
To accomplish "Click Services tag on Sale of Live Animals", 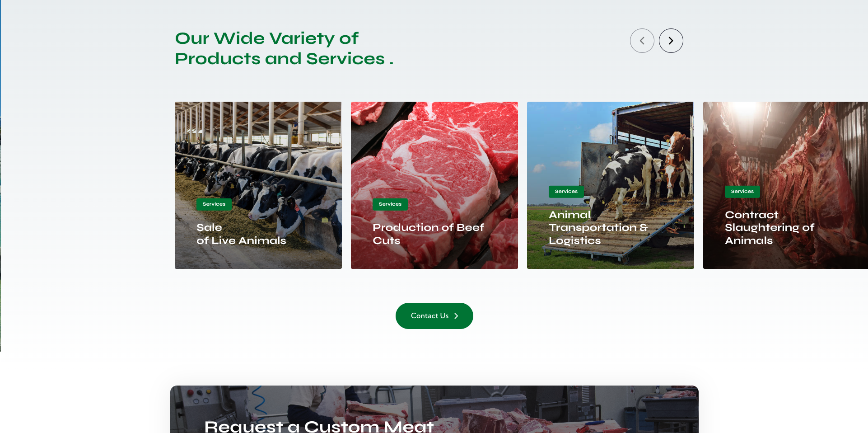I will coord(214,204).
